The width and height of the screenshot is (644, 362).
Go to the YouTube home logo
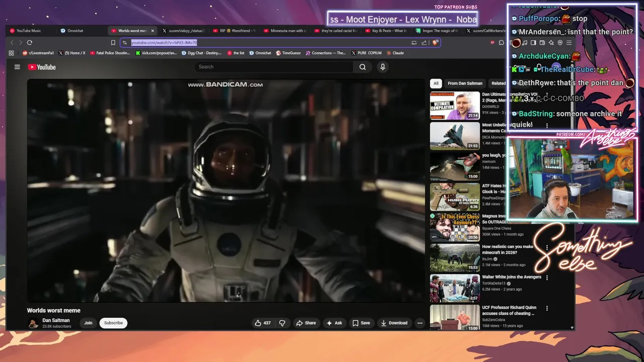coord(42,67)
